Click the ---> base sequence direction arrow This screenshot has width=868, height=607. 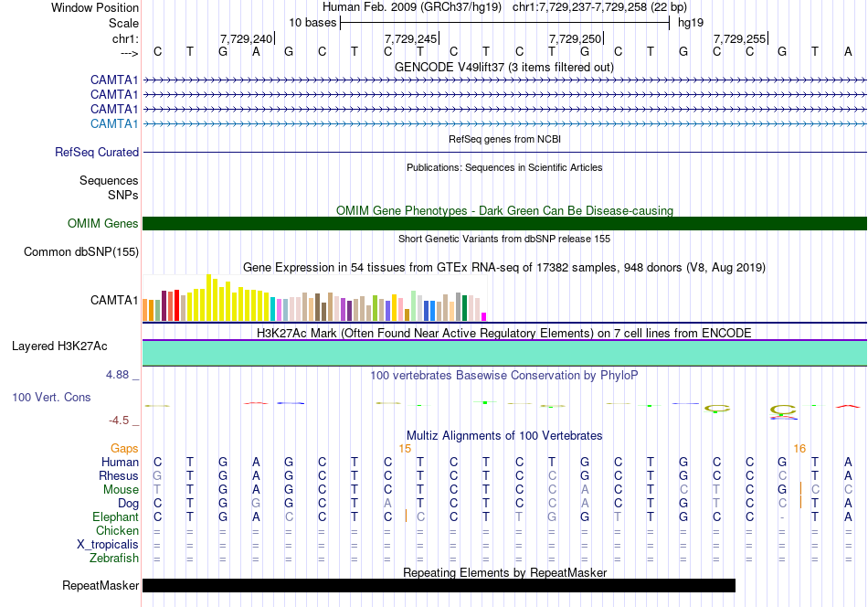pyautogui.click(x=130, y=53)
